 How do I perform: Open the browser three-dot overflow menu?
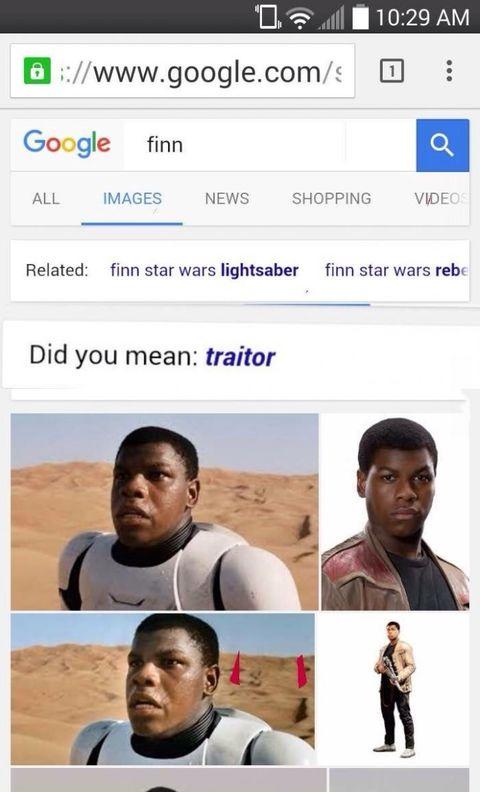click(449, 71)
